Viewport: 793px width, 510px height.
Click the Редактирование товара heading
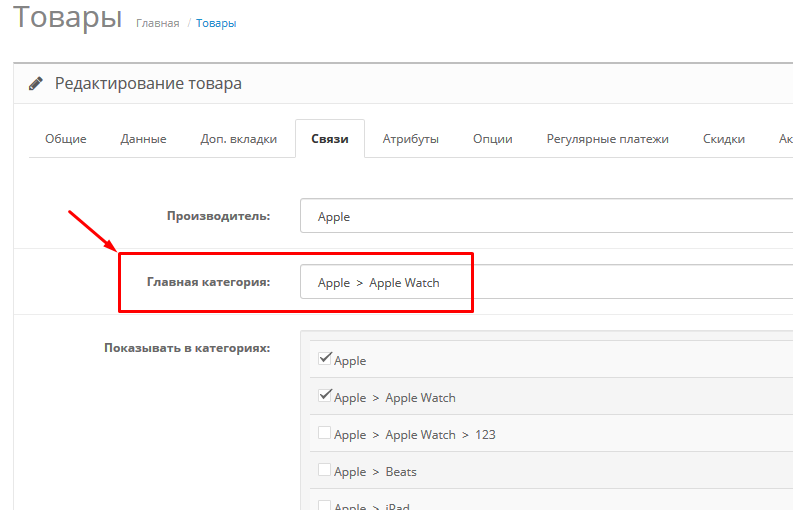148,83
